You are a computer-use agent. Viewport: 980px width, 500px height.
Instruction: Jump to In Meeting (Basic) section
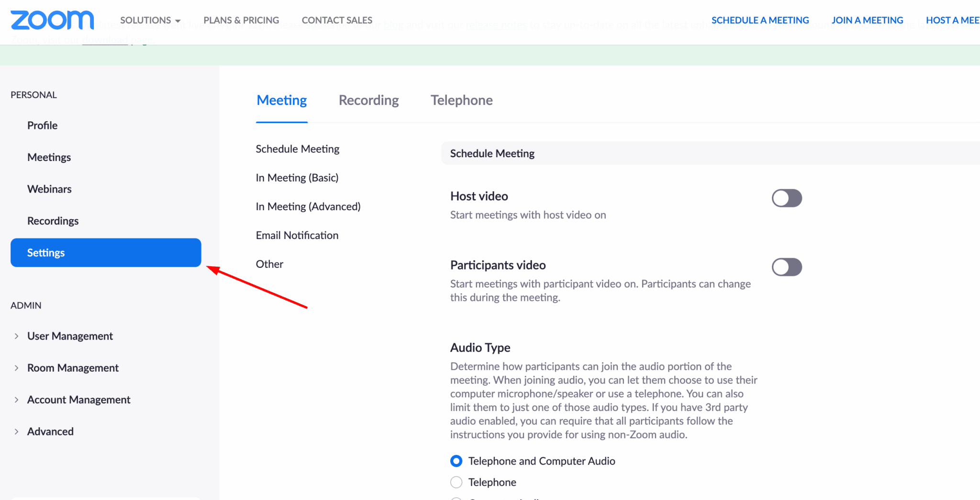(297, 178)
